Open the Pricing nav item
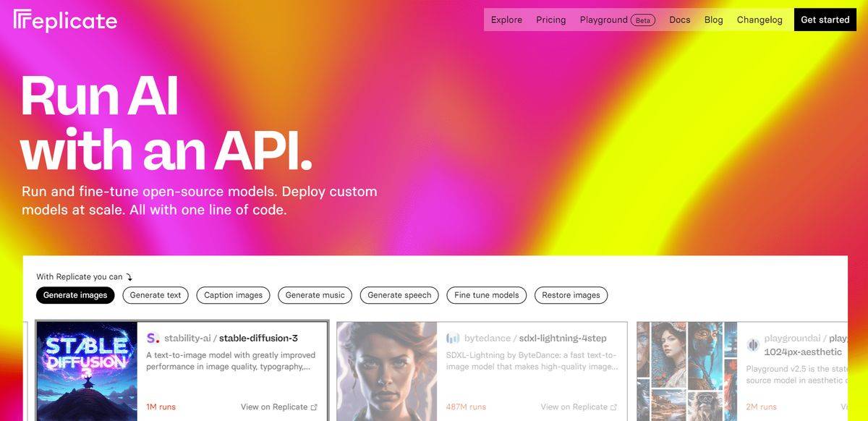Image resolution: width=868 pixels, height=421 pixels. [x=551, y=20]
